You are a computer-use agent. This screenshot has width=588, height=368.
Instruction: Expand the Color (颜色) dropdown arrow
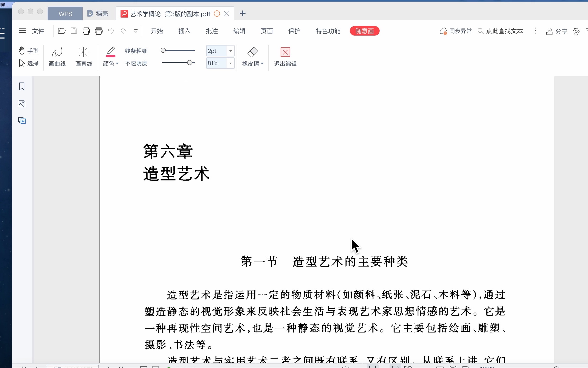(x=117, y=64)
